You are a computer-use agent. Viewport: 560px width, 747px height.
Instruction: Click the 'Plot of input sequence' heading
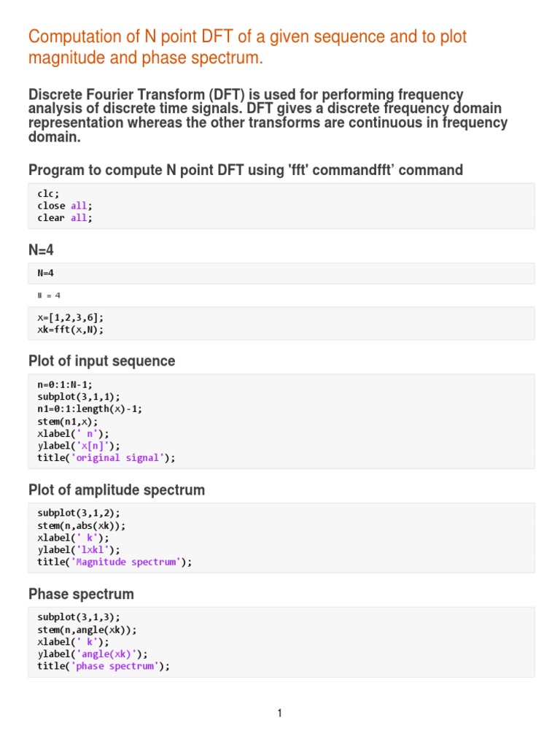point(102,361)
